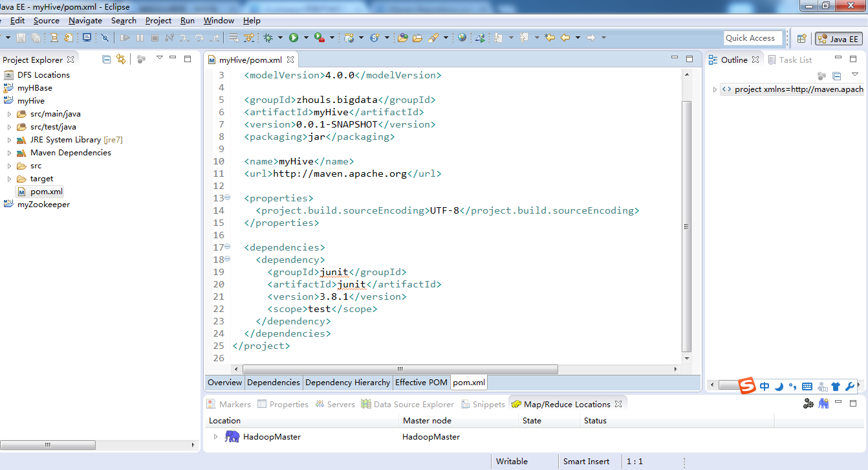Screen dimensions: 868x470
Task: Click the Sogou soft keyboard icon
Action: (x=807, y=386)
